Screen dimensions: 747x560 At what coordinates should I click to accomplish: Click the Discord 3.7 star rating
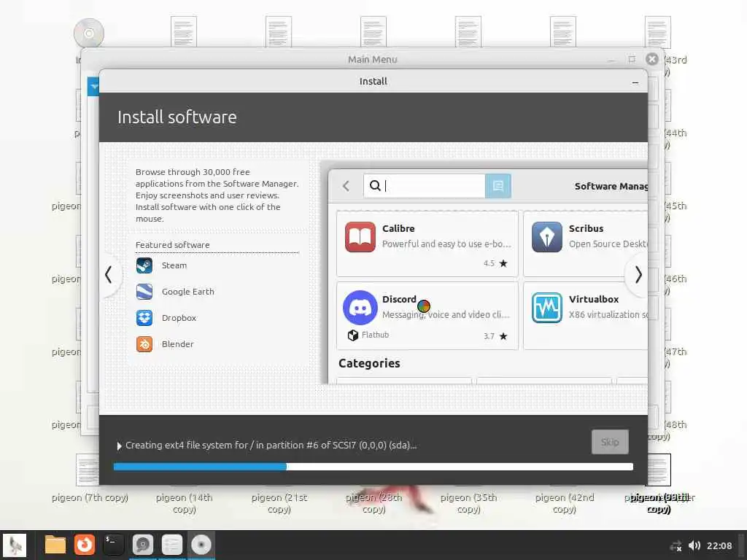495,336
